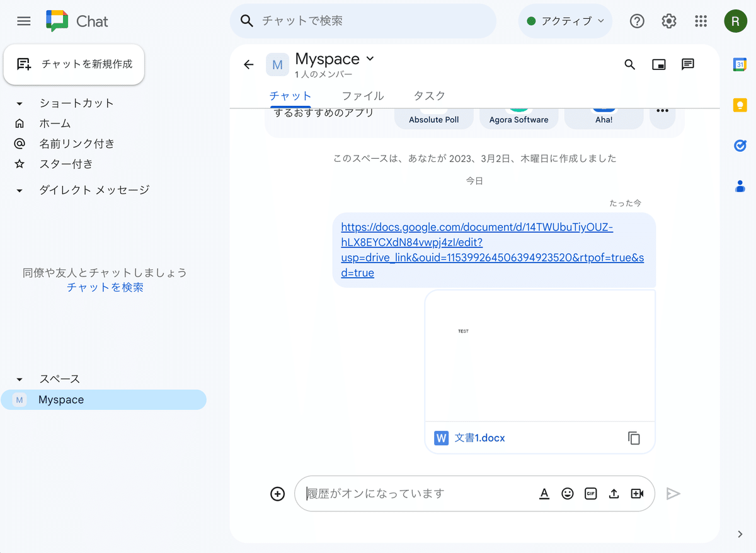The width and height of the screenshot is (756, 553).
Task: Collapse the スペース section
Action: pos(20,379)
